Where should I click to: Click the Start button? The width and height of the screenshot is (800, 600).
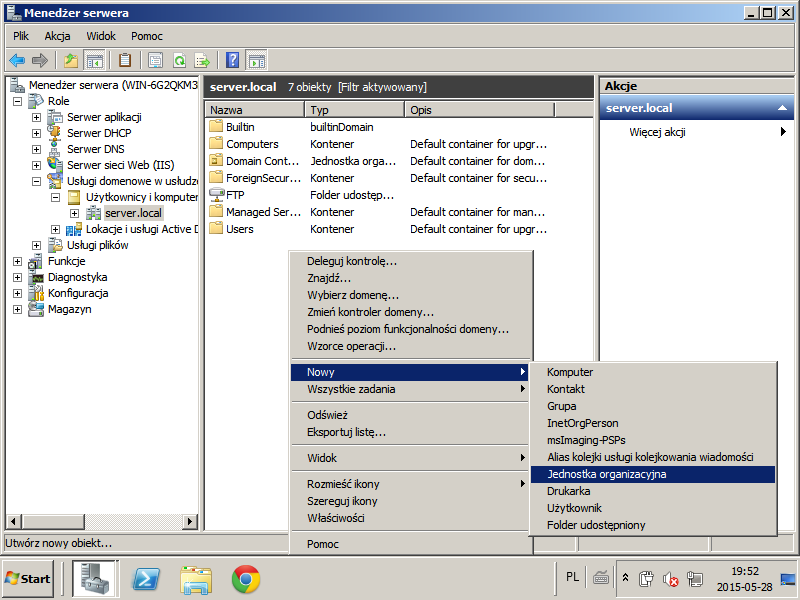tap(28, 579)
